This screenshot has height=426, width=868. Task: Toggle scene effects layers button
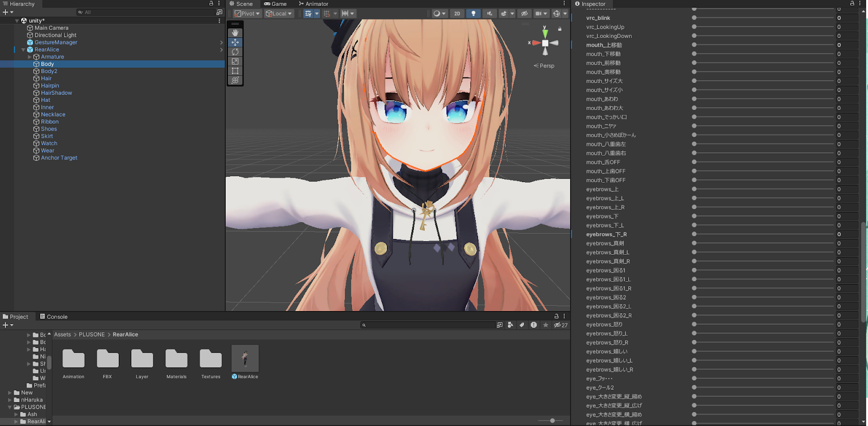click(504, 14)
